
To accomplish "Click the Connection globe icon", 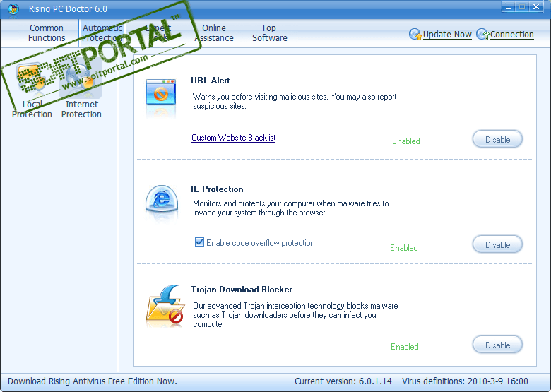I will (x=482, y=35).
